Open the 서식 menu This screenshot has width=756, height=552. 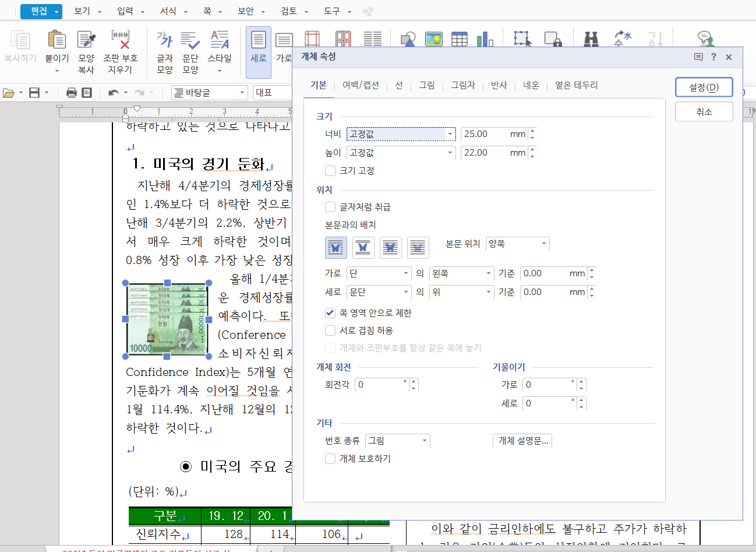coord(173,11)
